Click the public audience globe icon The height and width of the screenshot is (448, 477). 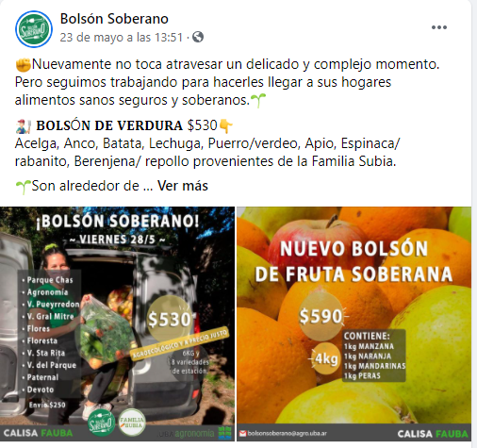(198, 37)
